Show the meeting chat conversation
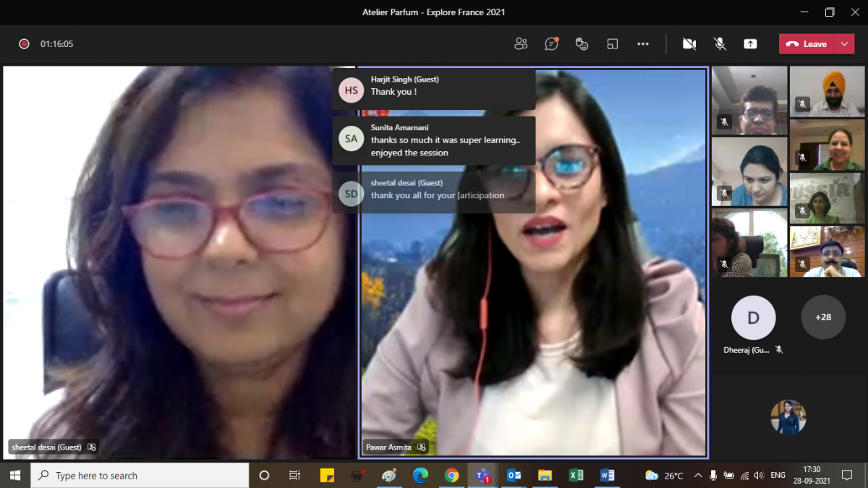This screenshot has height=488, width=868. [551, 44]
